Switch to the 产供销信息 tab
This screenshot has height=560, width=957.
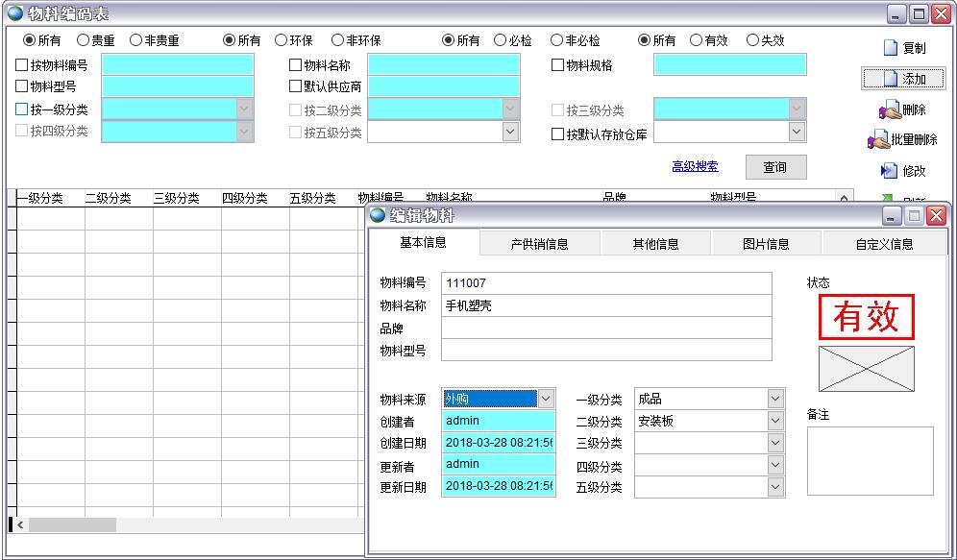pos(539,244)
